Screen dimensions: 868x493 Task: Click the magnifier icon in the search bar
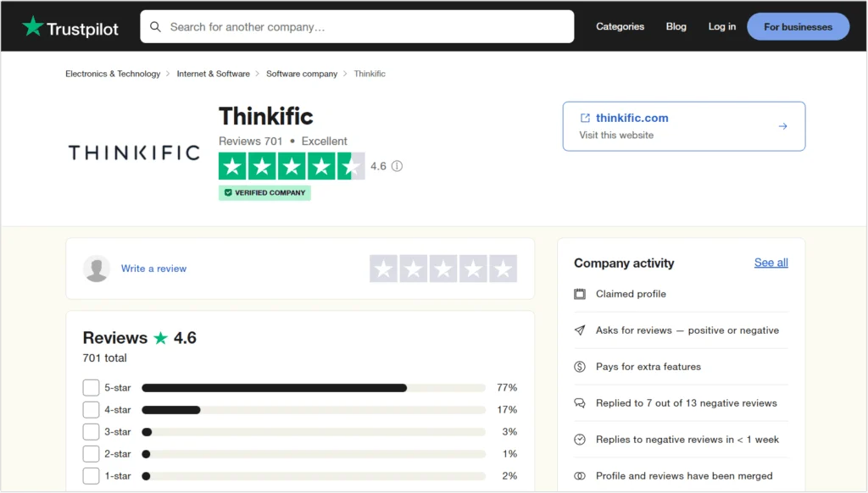point(156,26)
